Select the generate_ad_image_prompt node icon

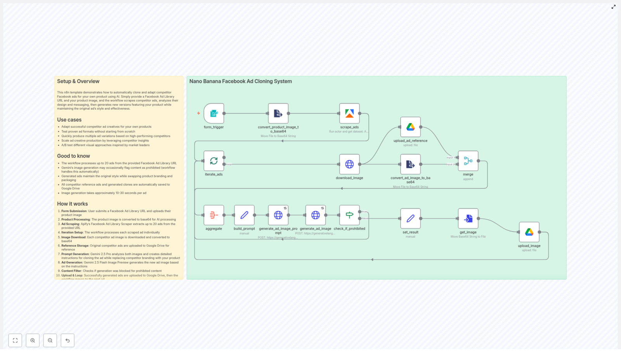278,215
